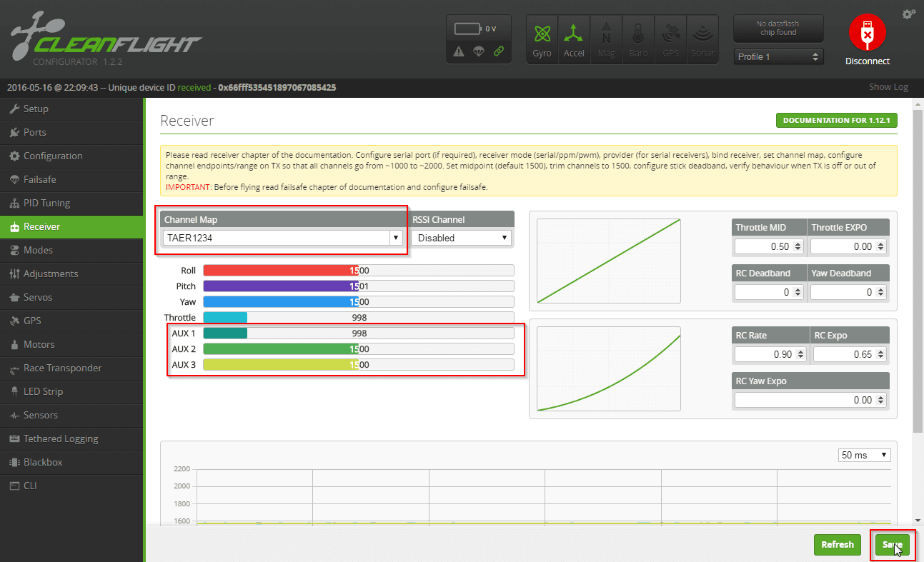Click the Save button
The image size is (924, 562).
point(893,544)
